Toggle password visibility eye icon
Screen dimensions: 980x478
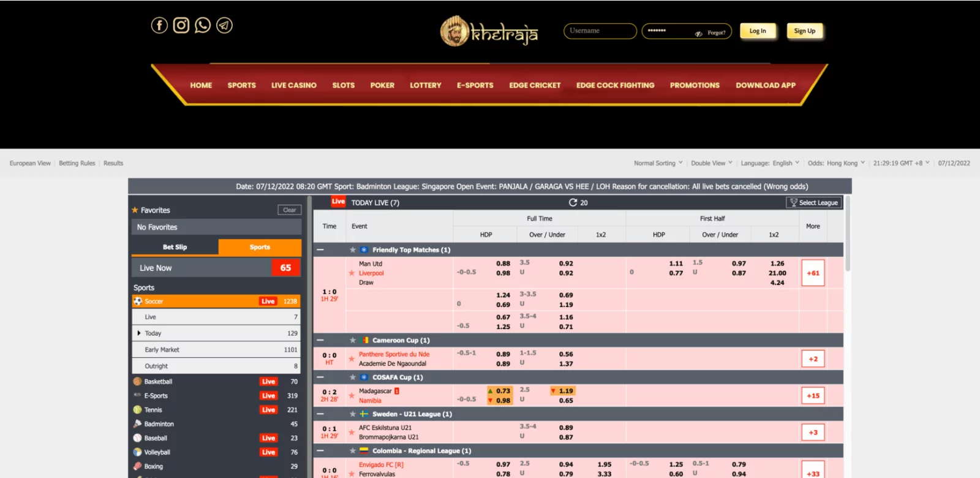click(x=698, y=33)
